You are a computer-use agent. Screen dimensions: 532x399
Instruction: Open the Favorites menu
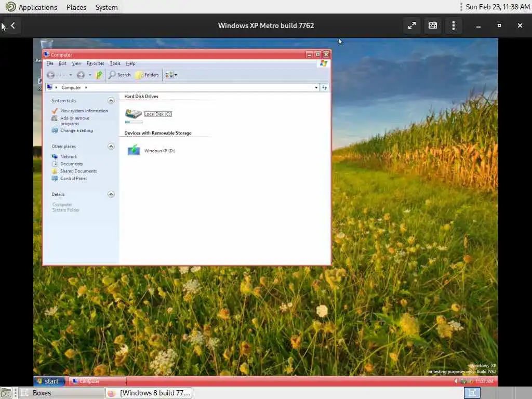(x=96, y=63)
